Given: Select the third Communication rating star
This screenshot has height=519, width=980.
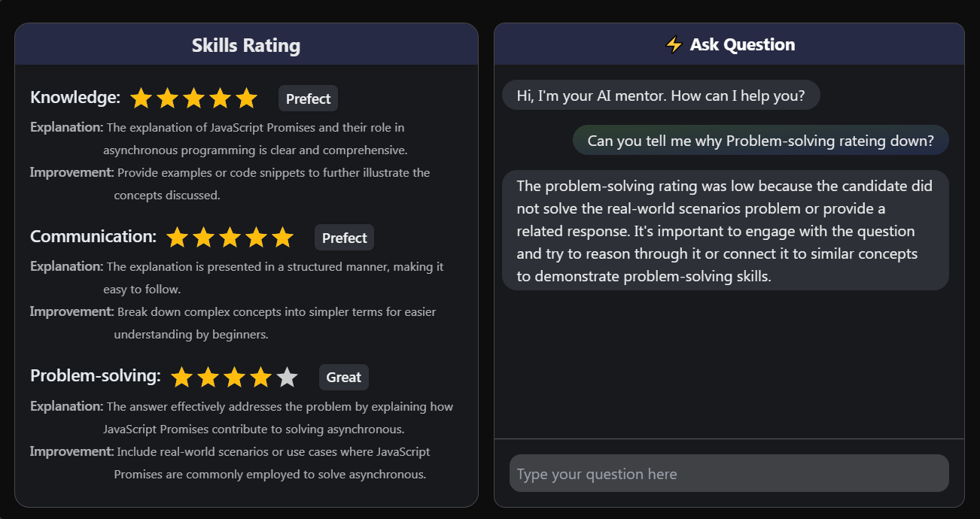Looking at the screenshot, I should click(x=230, y=238).
